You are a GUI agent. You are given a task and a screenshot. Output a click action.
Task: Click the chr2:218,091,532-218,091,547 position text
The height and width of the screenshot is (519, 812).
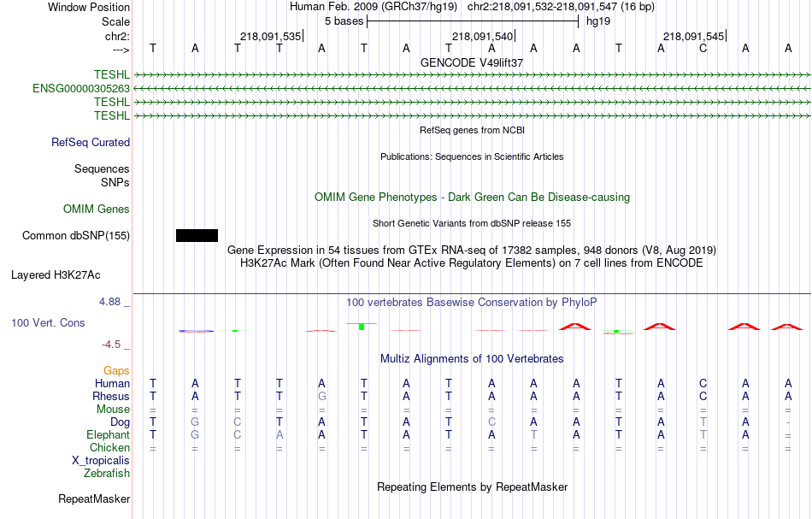coord(561,7)
